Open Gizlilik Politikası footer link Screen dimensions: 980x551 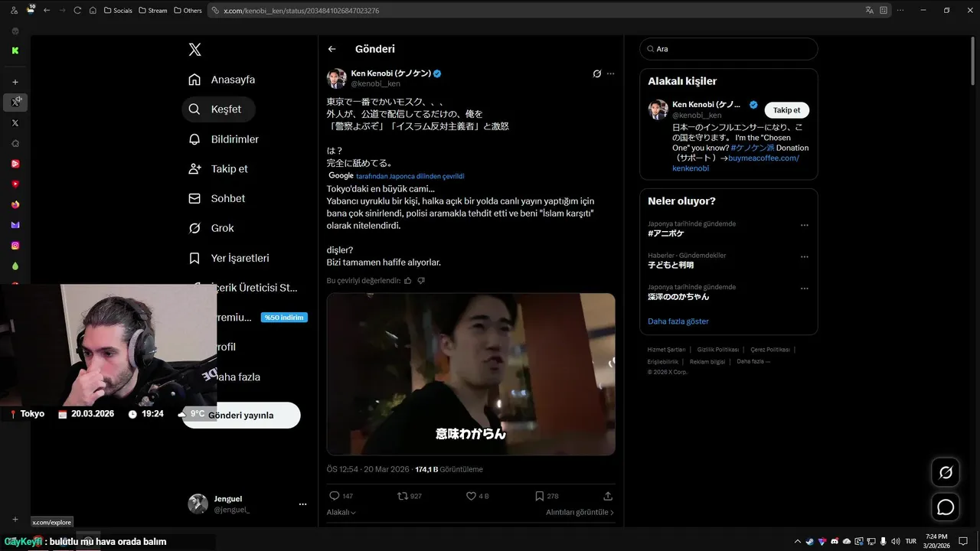pyautogui.click(x=717, y=350)
